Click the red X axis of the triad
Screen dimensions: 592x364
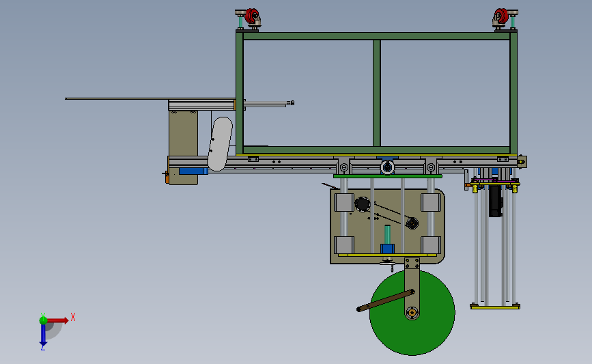57,320
